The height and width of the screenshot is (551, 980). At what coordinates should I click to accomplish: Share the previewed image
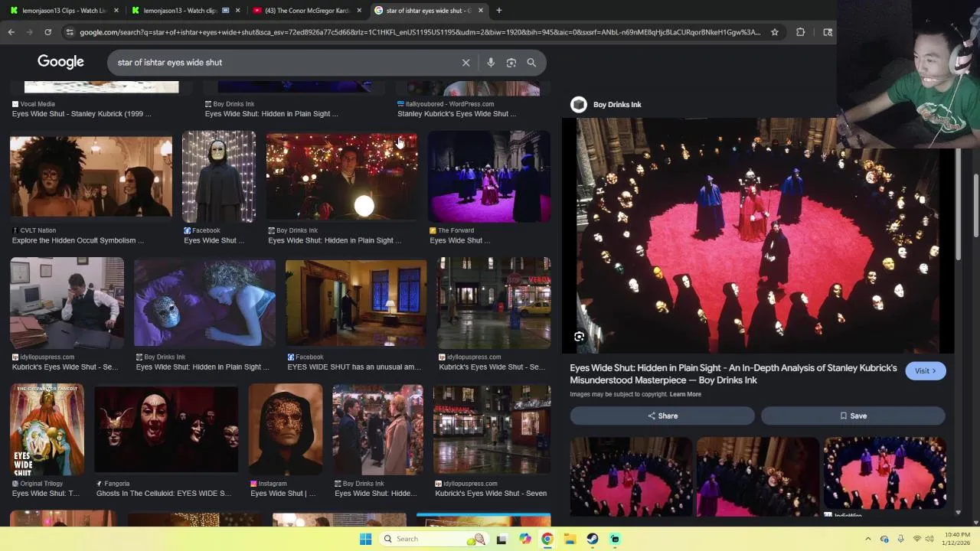tap(662, 416)
